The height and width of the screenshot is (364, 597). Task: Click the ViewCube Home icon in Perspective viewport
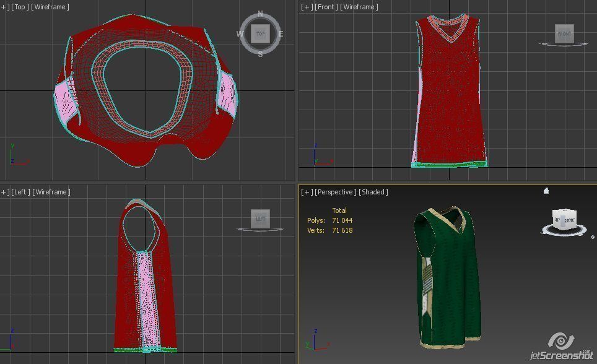pos(546,191)
